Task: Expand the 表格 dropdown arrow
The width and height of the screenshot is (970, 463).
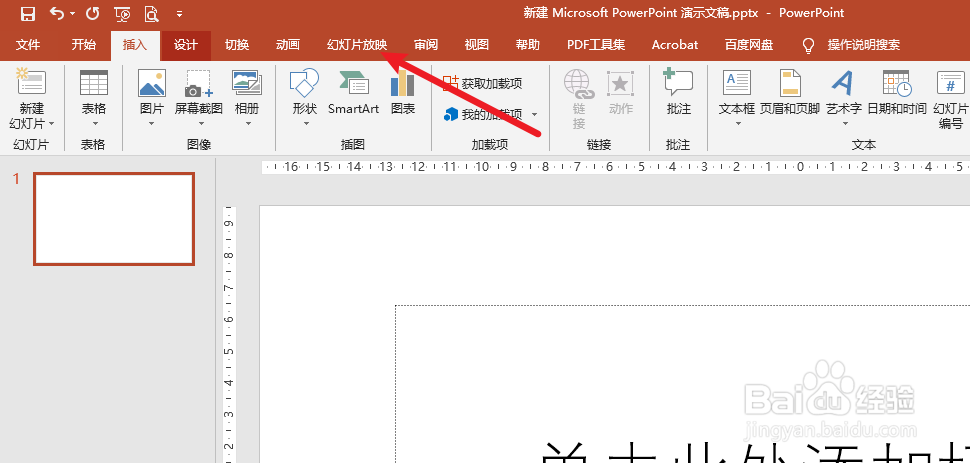Action: click(x=95, y=123)
